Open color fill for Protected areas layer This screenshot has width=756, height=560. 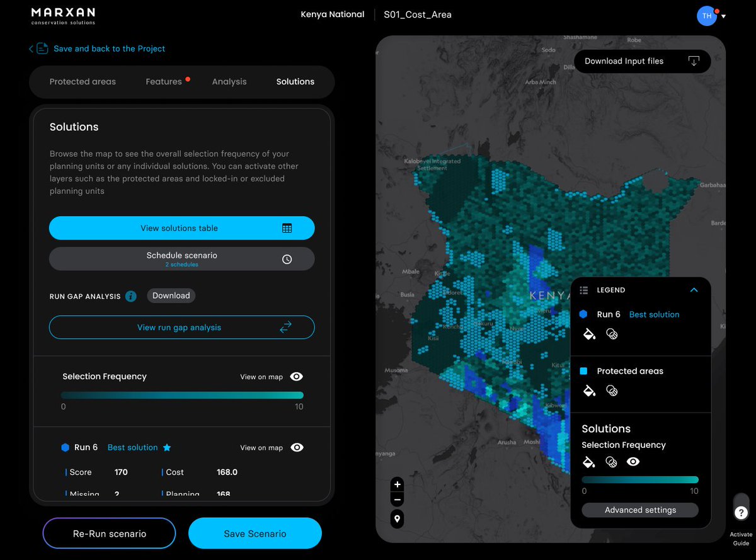[x=588, y=391]
